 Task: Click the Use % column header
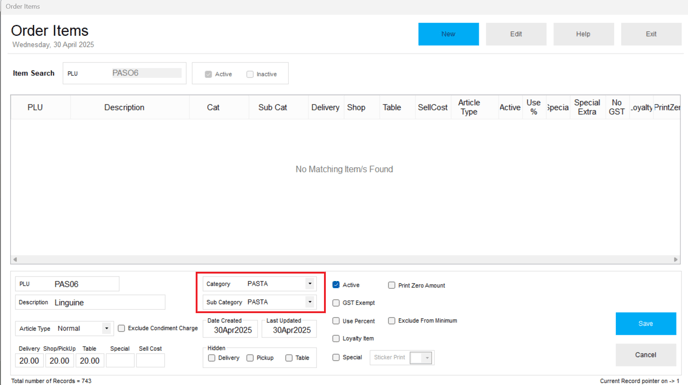tap(534, 108)
